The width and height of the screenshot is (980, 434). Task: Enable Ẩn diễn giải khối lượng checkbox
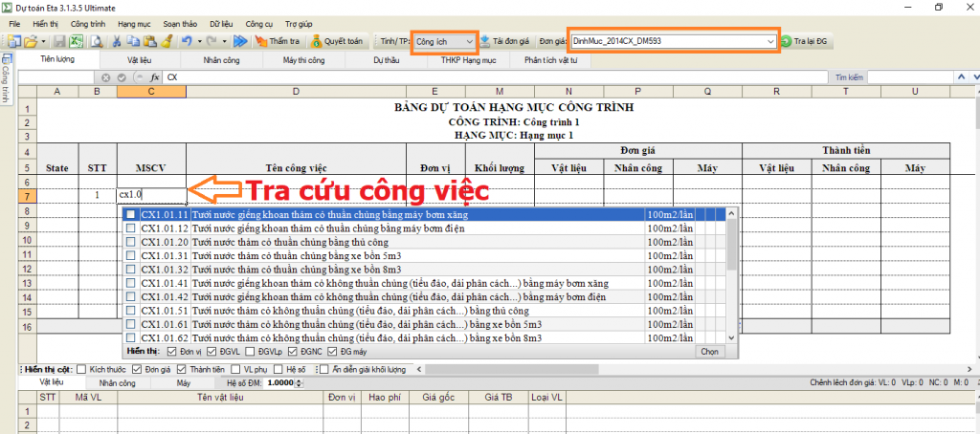pos(324,369)
